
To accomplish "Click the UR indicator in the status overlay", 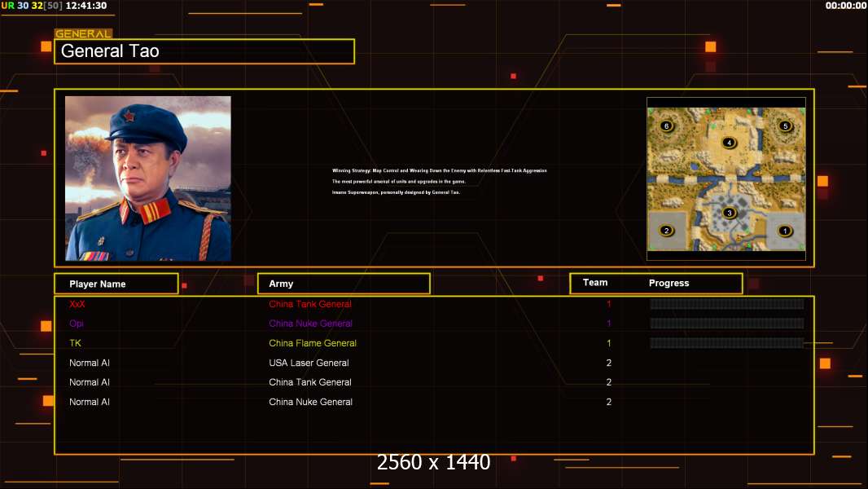I will pyautogui.click(x=7, y=6).
